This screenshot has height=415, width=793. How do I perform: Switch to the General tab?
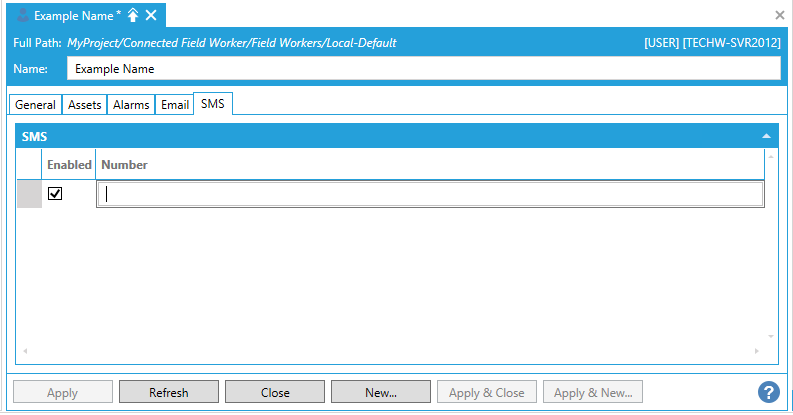tap(35, 105)
